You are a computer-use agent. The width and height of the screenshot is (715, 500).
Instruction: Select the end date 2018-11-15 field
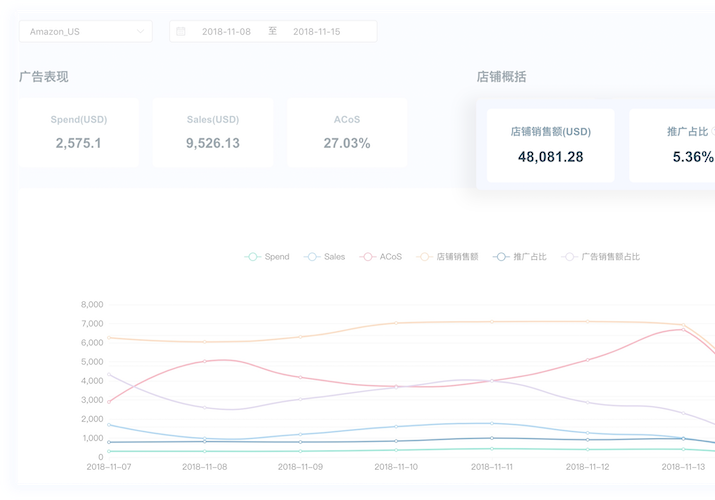(x=316, y=31)
